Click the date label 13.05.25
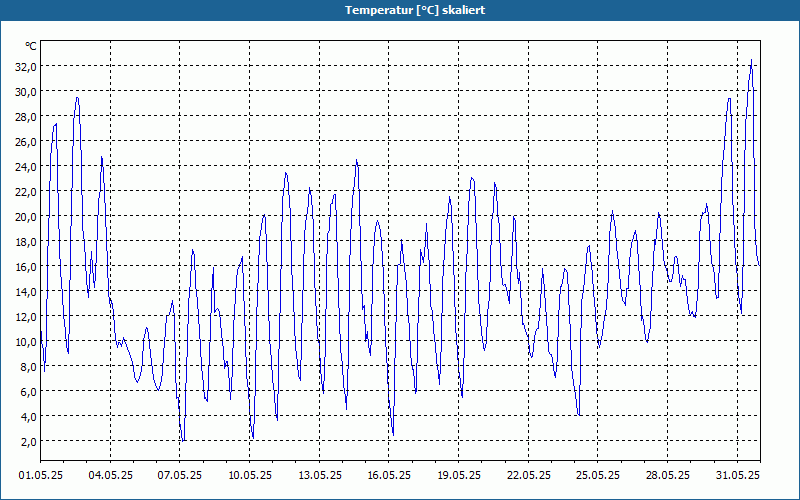The height and width of the screenshot is (500, 800). 319,475
